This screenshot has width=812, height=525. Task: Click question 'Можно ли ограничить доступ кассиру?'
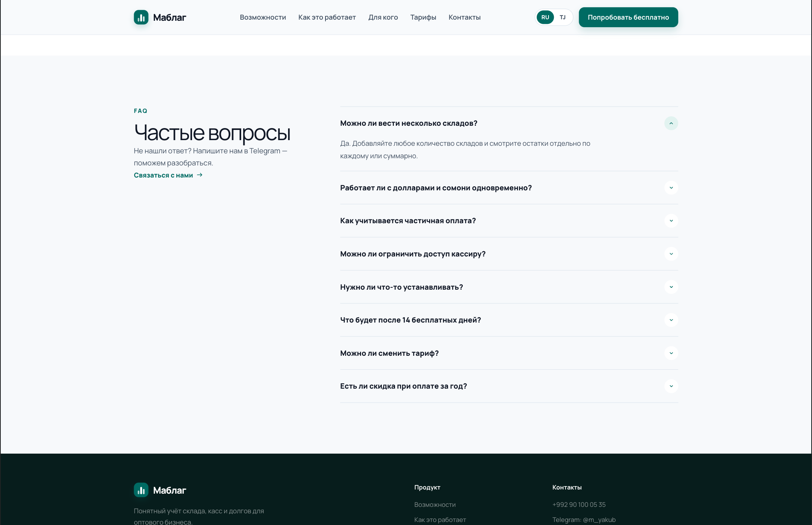coord(413,254)
